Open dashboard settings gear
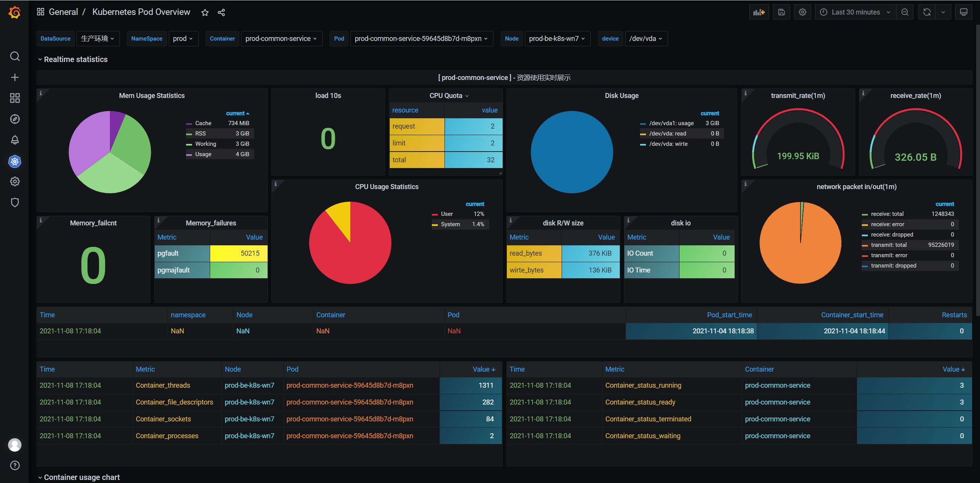Screen dimensions: 980x483 click(802, 12)
